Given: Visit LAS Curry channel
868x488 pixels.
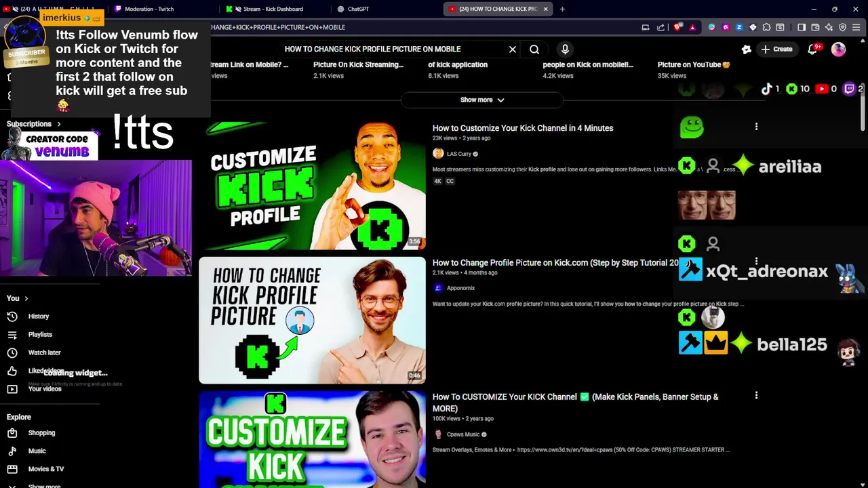Looking at the screenshot, I should tap(459, 154).
